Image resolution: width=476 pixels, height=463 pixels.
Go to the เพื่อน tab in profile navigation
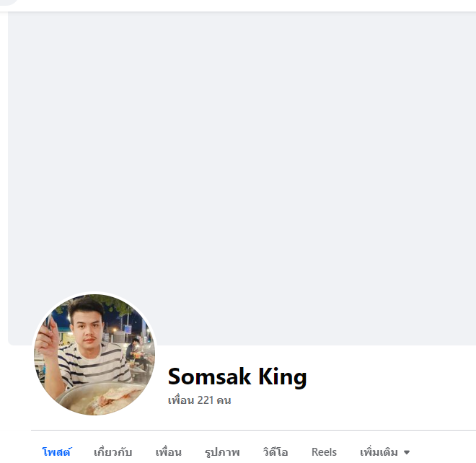pyautogui.click(x=168, y=452)
